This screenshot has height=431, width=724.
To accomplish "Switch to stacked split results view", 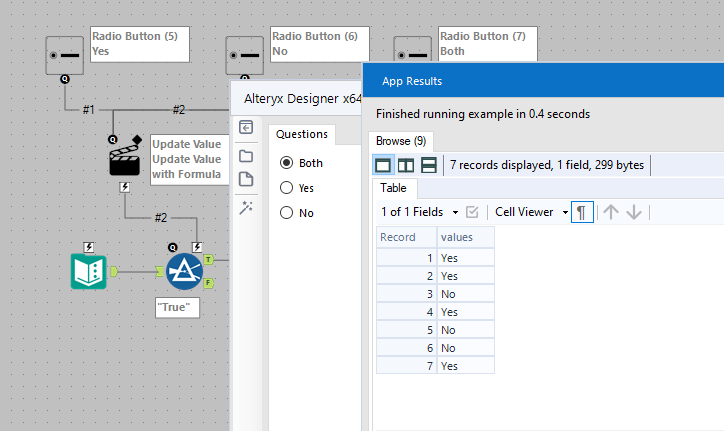I will coord(429,165).
